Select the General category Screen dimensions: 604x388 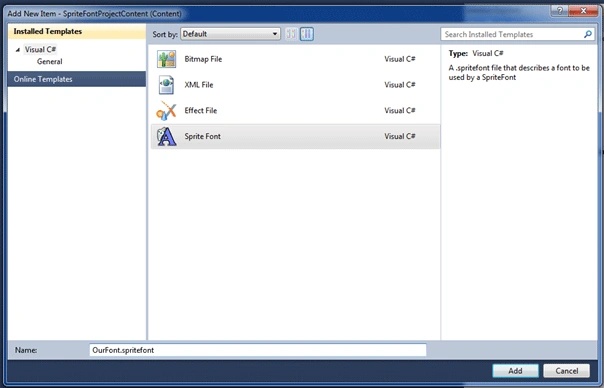[x=50, y=61]
